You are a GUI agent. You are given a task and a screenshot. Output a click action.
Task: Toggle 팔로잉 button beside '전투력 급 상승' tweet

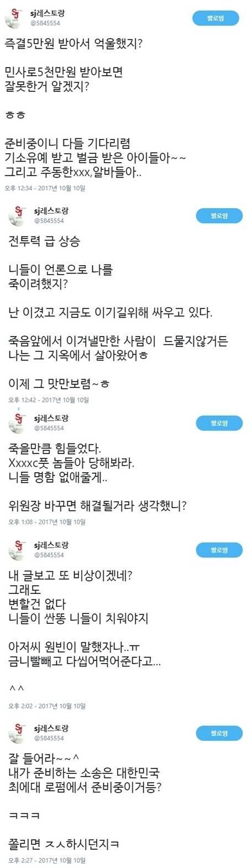point(219,215)
